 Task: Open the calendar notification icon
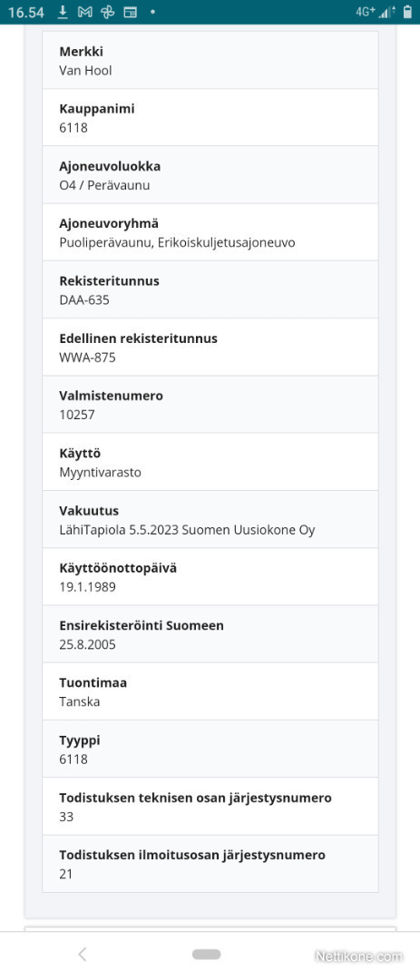130,12
